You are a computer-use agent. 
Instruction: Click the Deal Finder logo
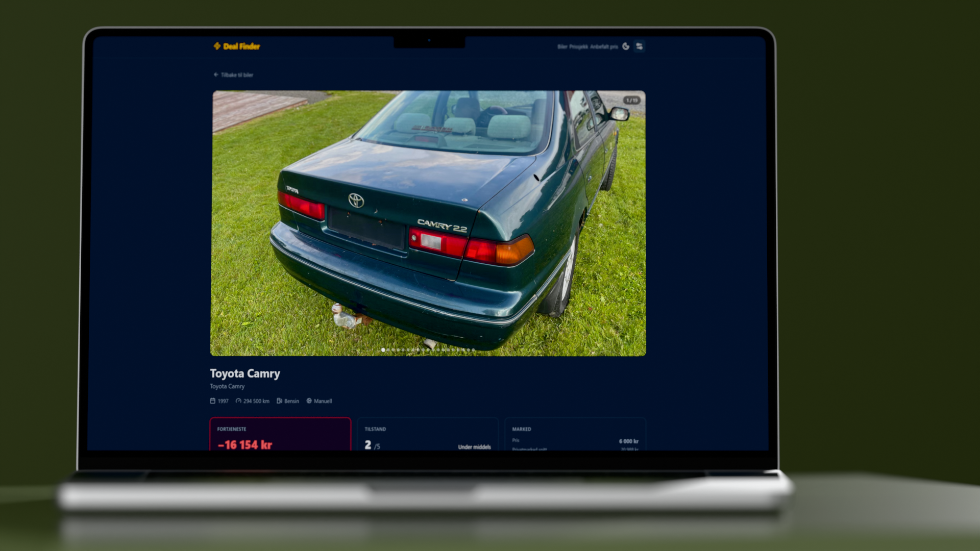tap(237, 46)
